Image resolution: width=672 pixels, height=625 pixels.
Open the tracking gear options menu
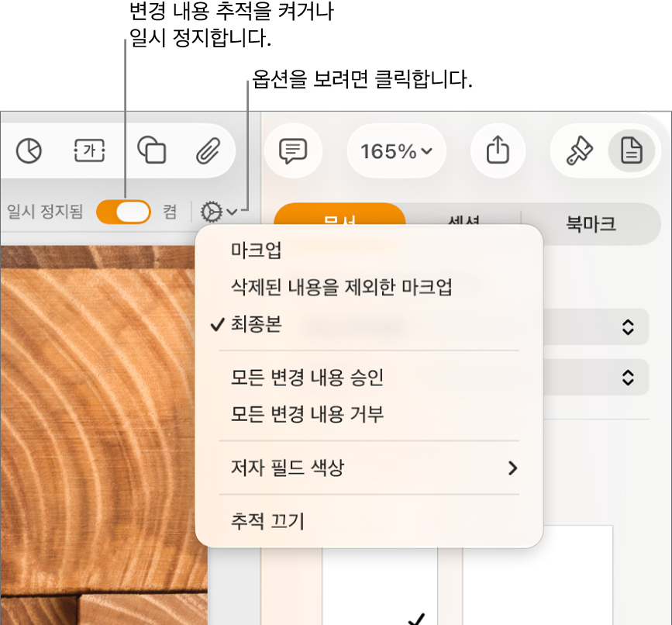point(219,212)
